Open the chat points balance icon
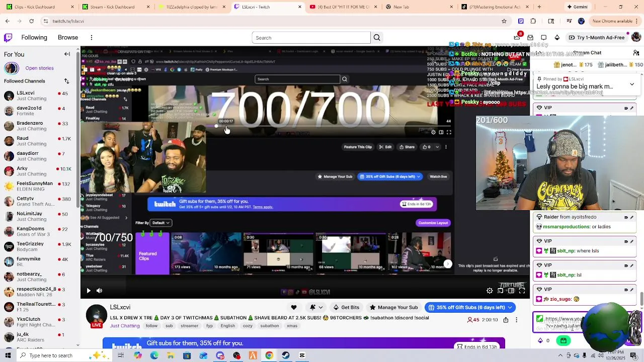Image resolution: width=644 pixels, height=362 pixels. click(x=540, y=340)
